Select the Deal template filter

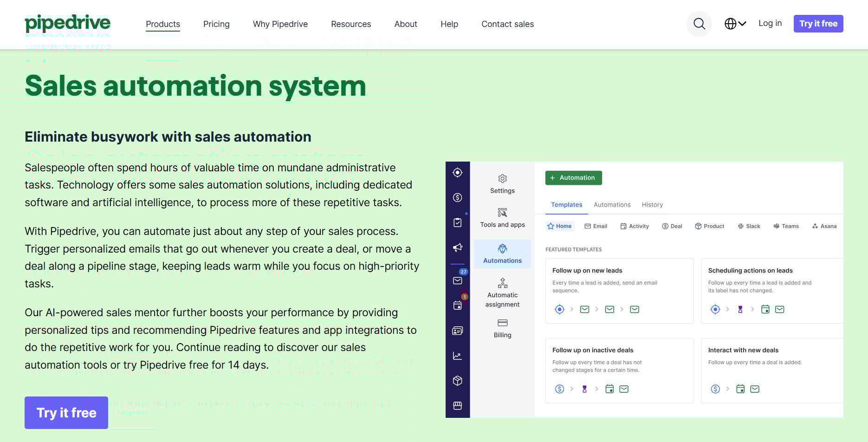click(672, 226)
